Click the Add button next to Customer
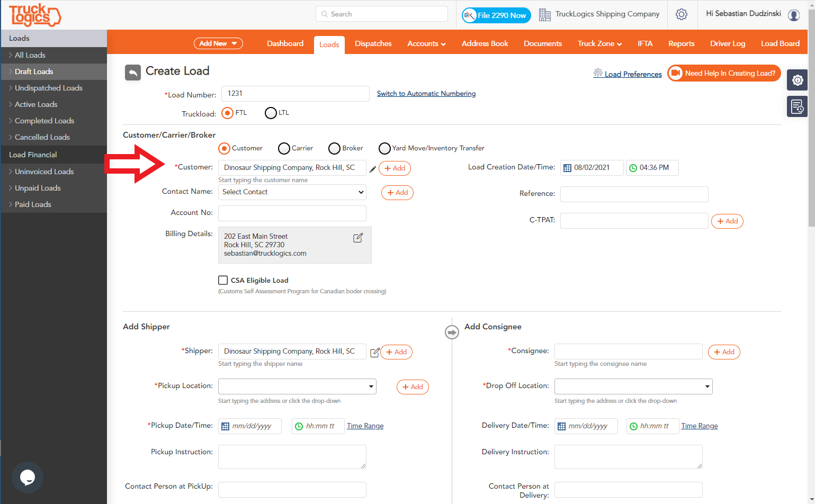 click(395, 168)
